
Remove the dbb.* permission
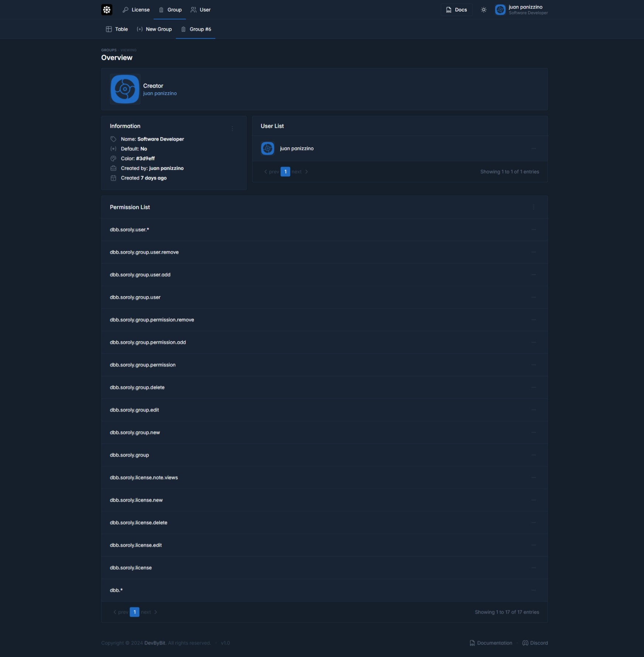(x=534, y=590)
